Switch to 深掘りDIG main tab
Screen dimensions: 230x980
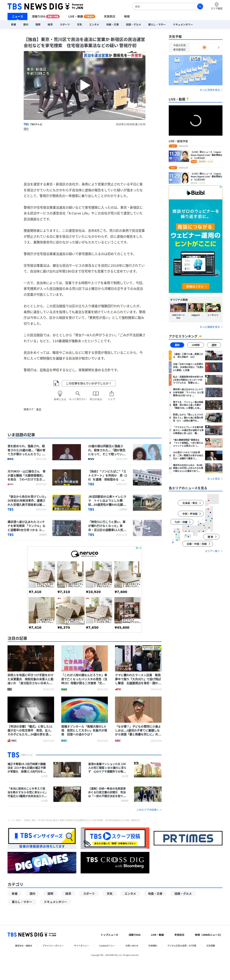click(46, 16)
